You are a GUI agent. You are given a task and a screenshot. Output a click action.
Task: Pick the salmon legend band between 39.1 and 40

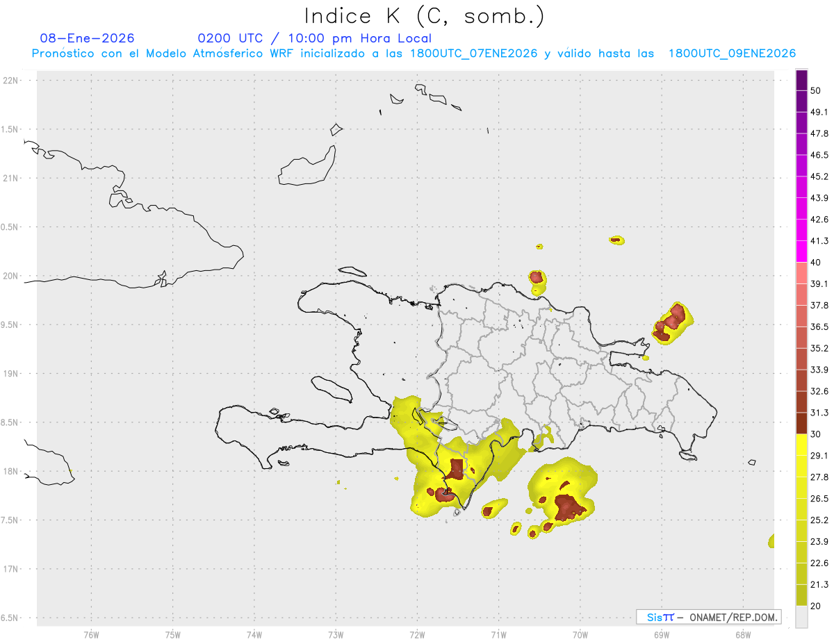801,272
